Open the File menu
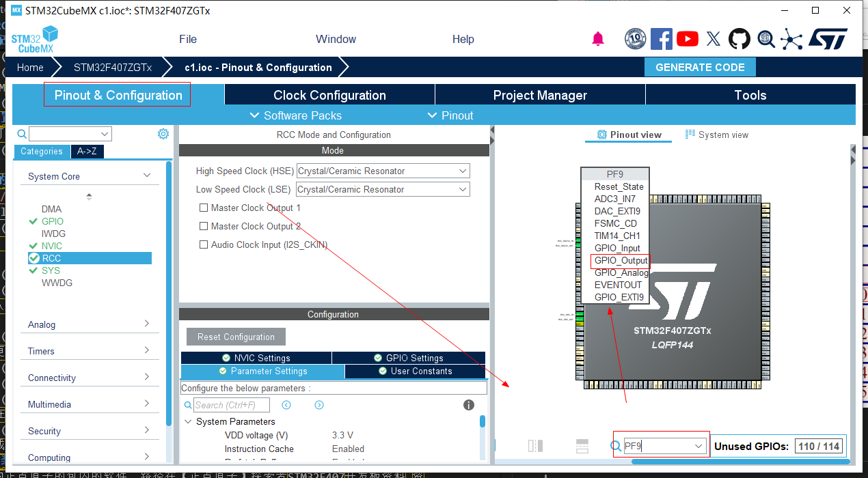This screenshot has width=868, height=478. (x=188, y=39)
